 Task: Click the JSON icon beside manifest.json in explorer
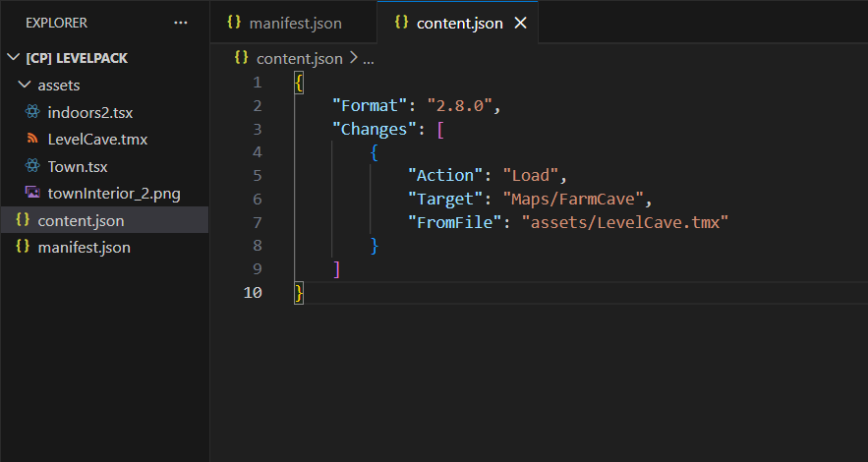[x=23, y=248]
